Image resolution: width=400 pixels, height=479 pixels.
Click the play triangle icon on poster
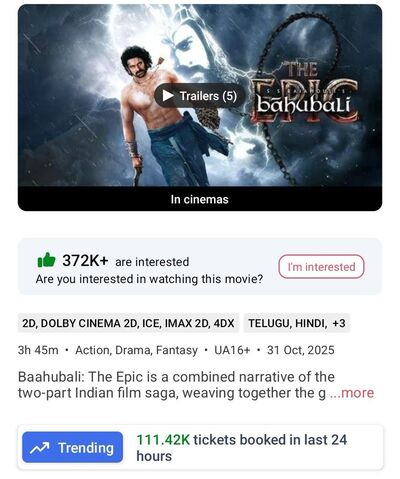(168, 96)
